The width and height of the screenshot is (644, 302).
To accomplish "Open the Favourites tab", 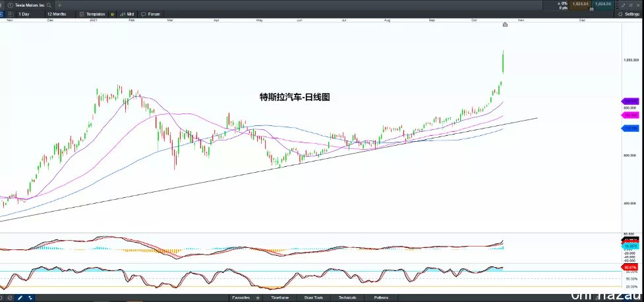I will coord(241,297).
